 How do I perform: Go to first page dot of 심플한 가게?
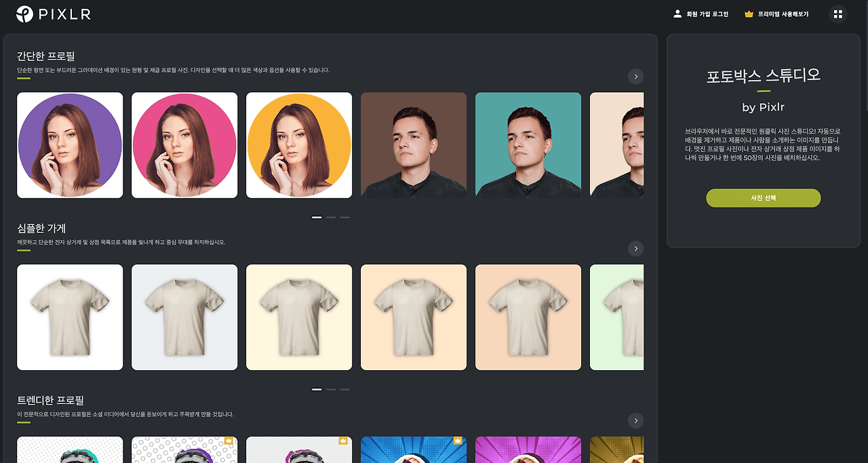pos(317,390)
